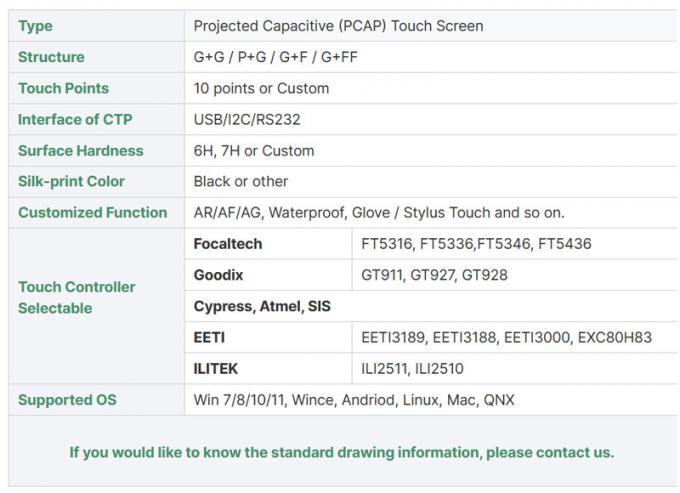Click the 'Cypress, Atmel, SIS' row
Image resolution: width=680 pixels, height=493 pixels.
tap(262, 306)
